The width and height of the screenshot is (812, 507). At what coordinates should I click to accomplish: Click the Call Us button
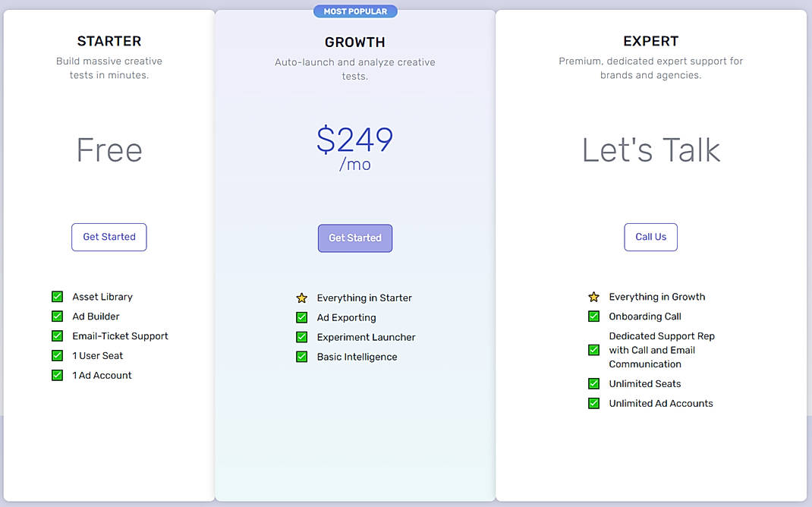click(x=650, y=237)
